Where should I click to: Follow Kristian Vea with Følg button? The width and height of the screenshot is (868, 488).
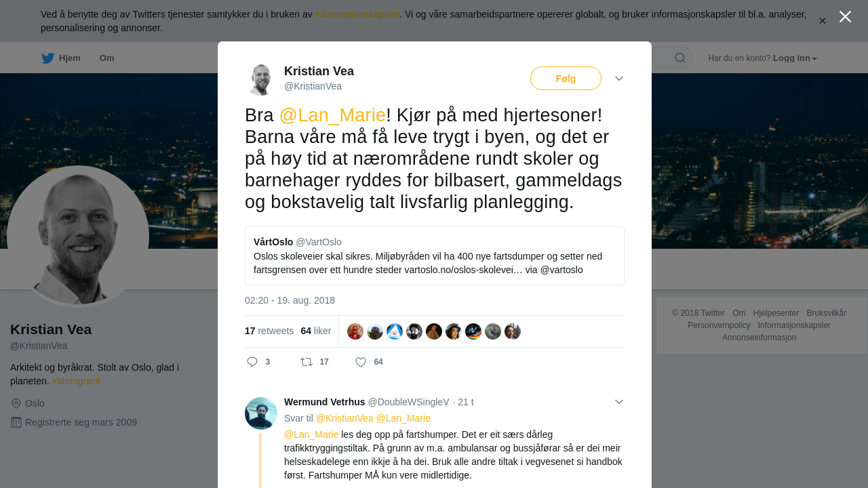point(566,79)
